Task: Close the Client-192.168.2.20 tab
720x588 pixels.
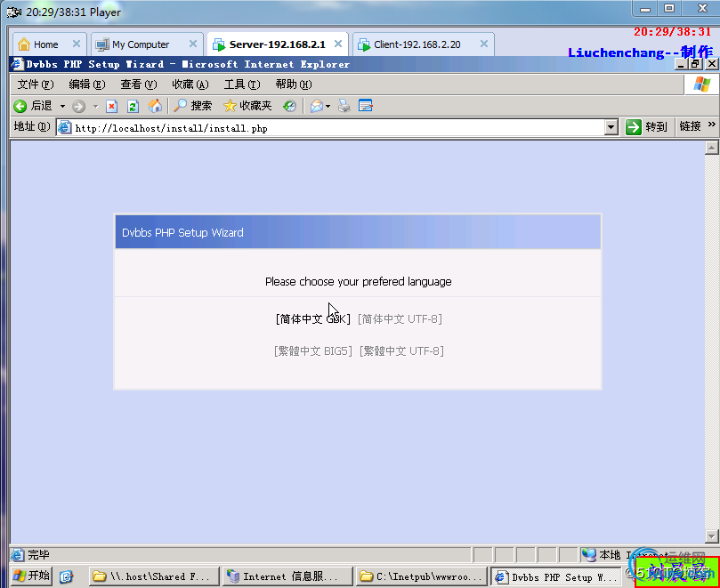Action: coord(484,44)
